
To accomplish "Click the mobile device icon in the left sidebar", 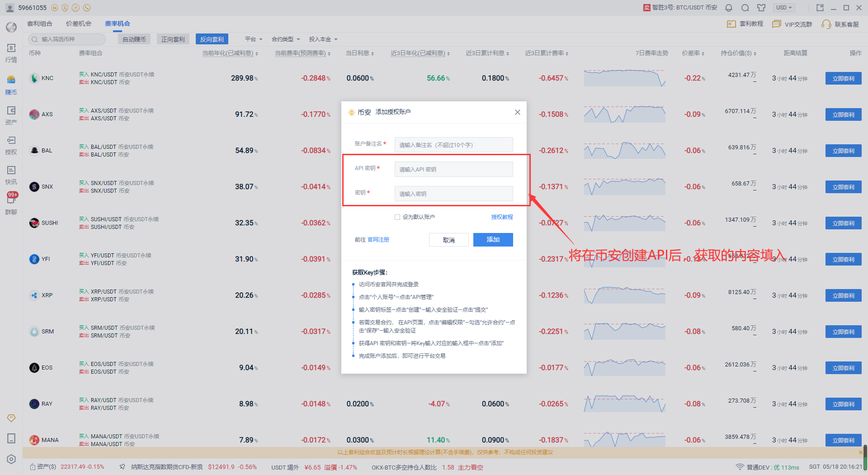I will coord(11,438).
